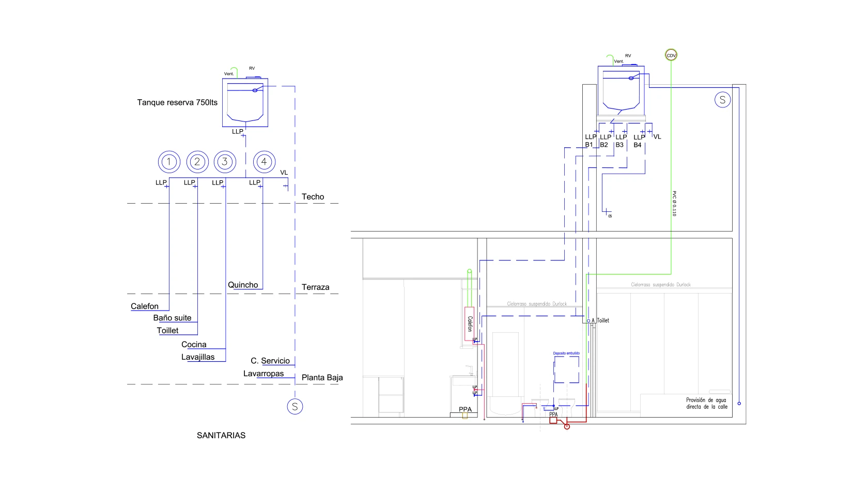Select the Baño suite label
This screenshot has height=492, width=868.
pos(172,318)
